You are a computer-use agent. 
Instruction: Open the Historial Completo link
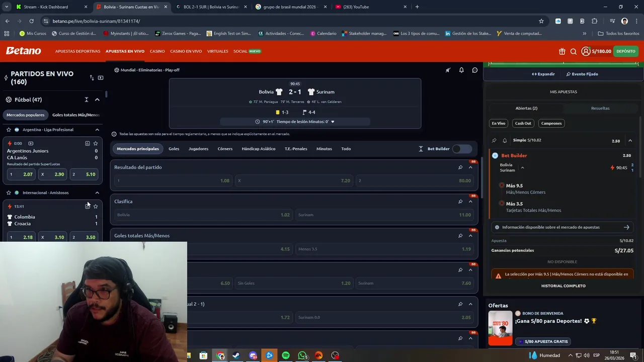(563, 286)
